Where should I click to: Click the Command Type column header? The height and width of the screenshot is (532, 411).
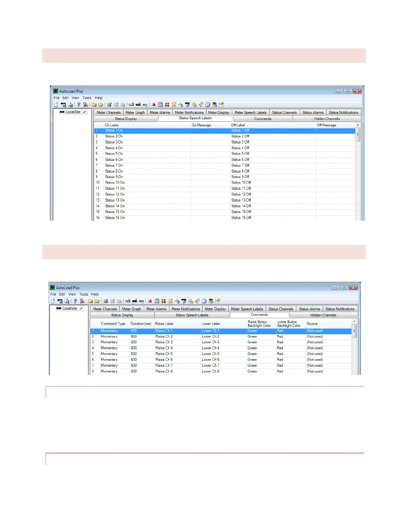[x=115, y=324]
